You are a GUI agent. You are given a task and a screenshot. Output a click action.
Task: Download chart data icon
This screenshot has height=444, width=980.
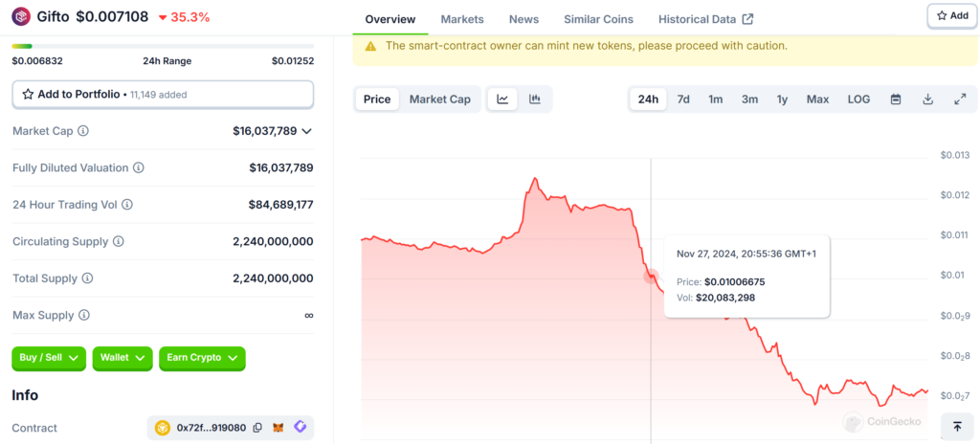coord(928,99)
